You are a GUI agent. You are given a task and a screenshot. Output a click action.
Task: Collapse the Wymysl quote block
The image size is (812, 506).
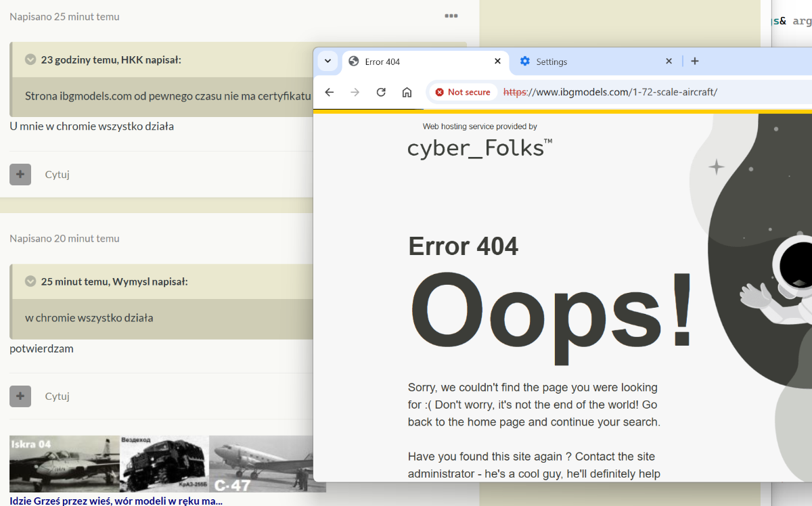pyautogui.click(x=30, y=281)
